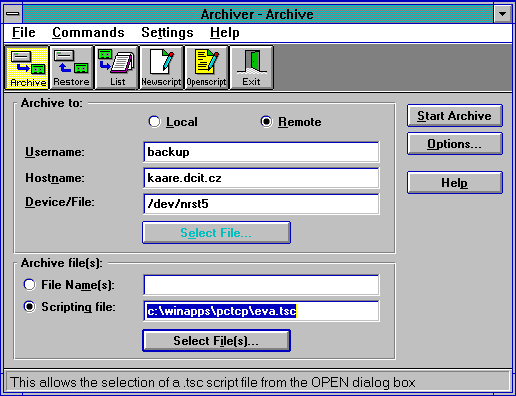This screenshot has height=396, width=516.
Task: Click the Archiver - Archive title text
Action: 257,14
